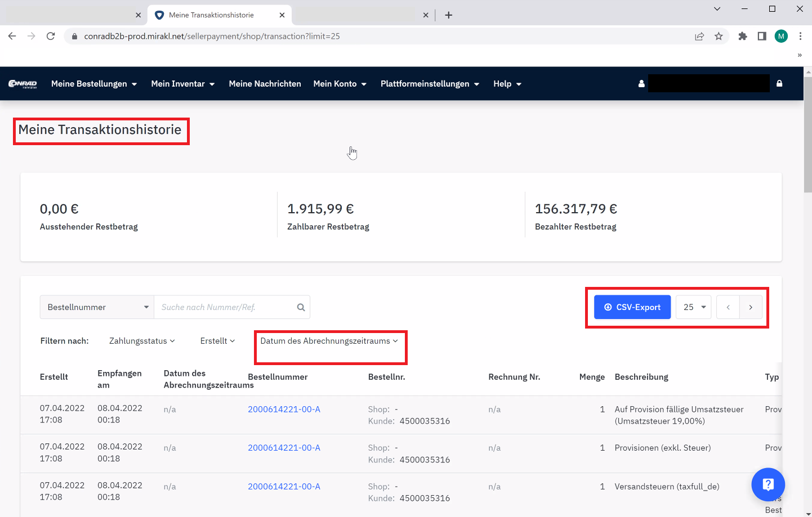Image resolution: width=812 pixels, height=517 pixels.
Task: Click the Conrad logo in navbar
Action: point(23,84)
